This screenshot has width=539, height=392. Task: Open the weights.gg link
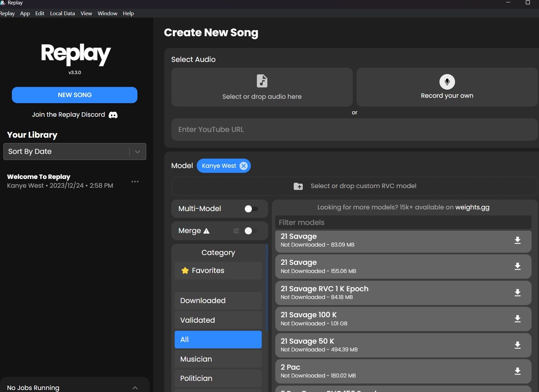472,207
